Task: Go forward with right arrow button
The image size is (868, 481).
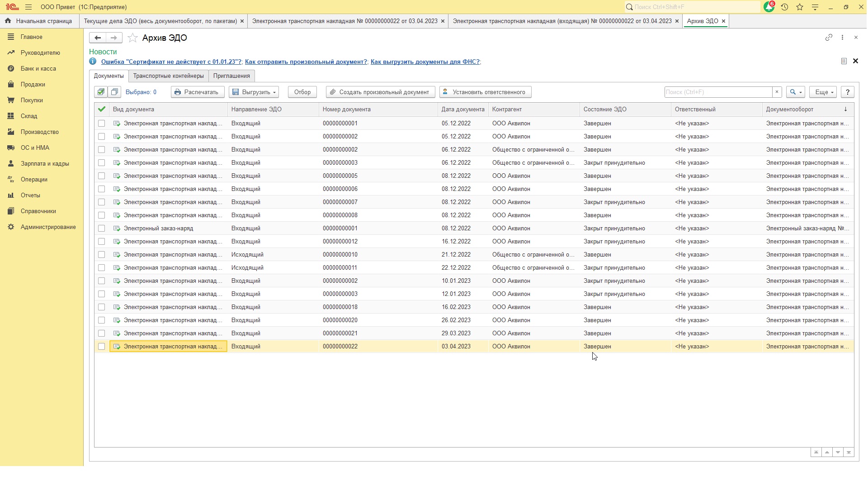Action: click(x=114, y=38)
